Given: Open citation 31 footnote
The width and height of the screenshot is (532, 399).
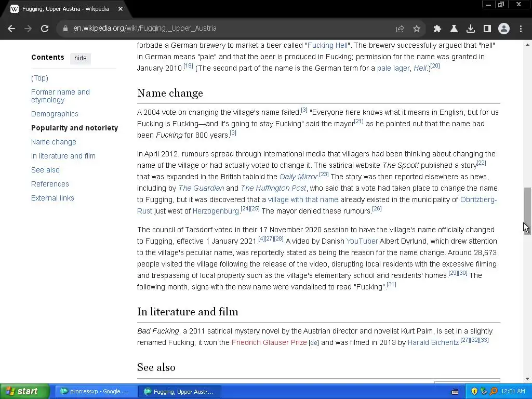Looking at the screenshot, I should tap(392, 284).
